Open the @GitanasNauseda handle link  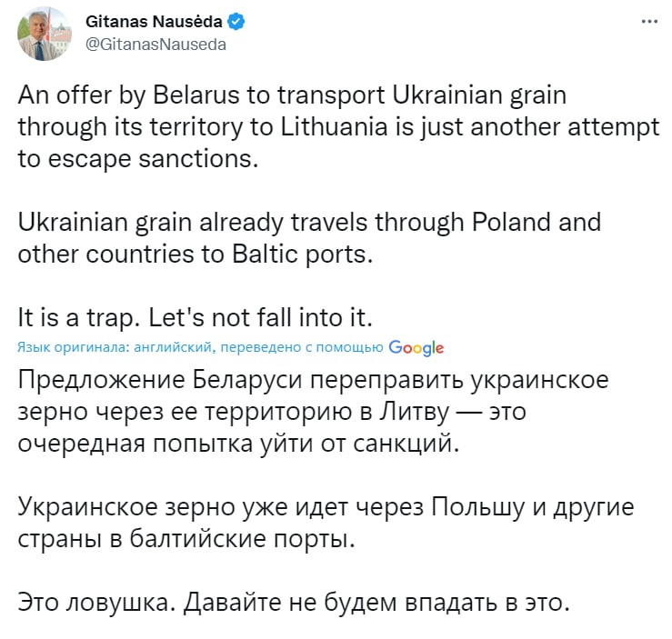point(155,43)
